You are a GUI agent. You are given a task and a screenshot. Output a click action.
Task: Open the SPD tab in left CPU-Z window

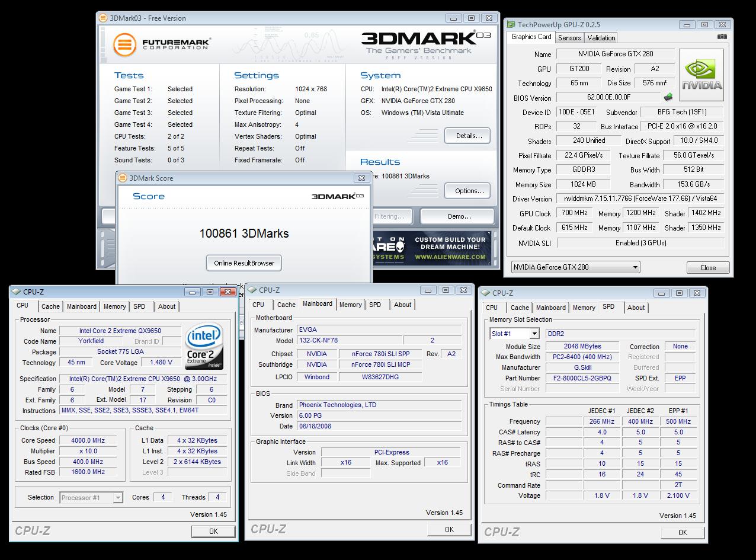click(x=139, y=306)
